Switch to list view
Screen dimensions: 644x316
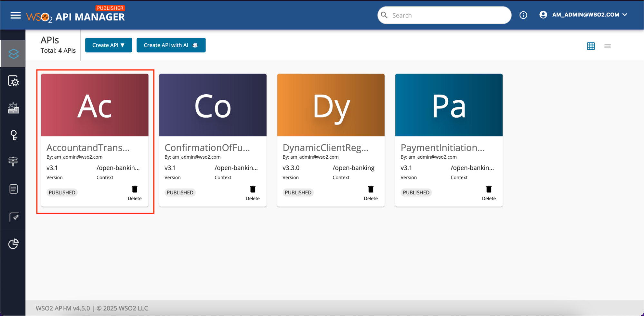(607, 46)
